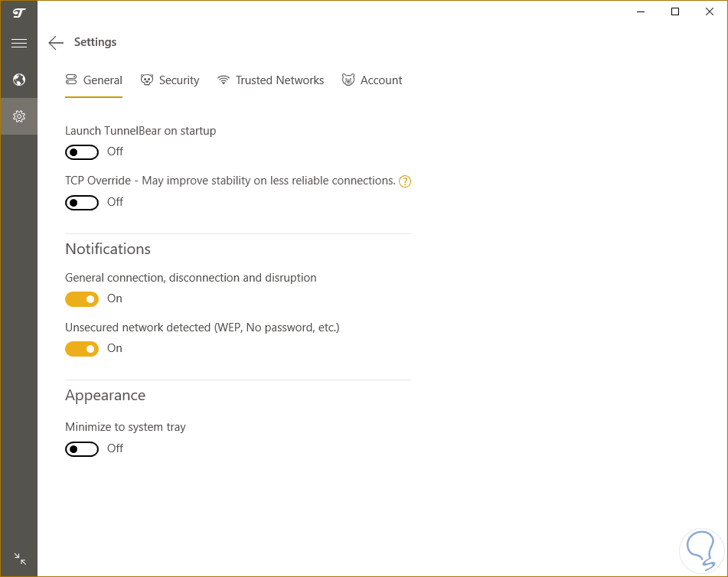Maximize the TunnelBear window
728x577 pixels.
point(674,11)
